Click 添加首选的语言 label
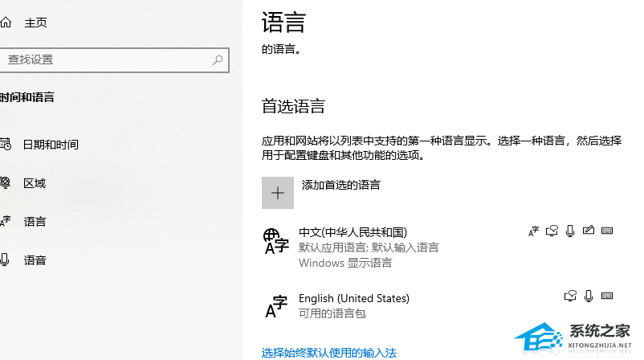Viewport: 644px width, 360px height. (341, 185)
